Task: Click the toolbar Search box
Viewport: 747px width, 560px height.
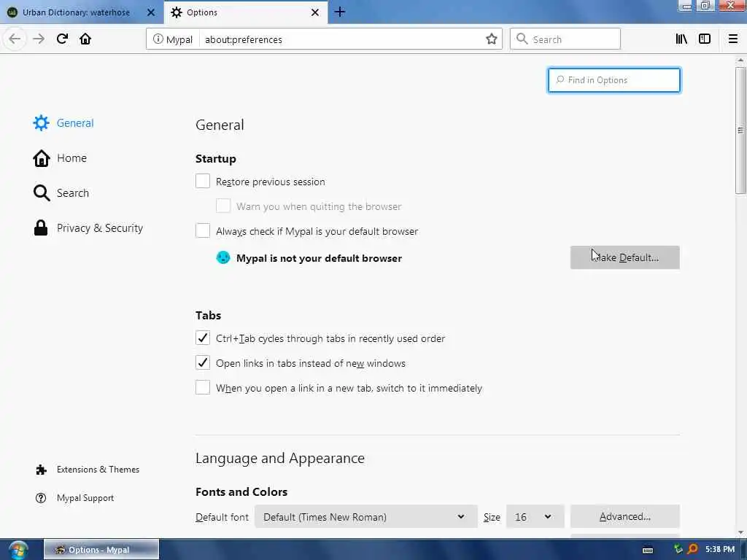Action: tap(565, 39)
